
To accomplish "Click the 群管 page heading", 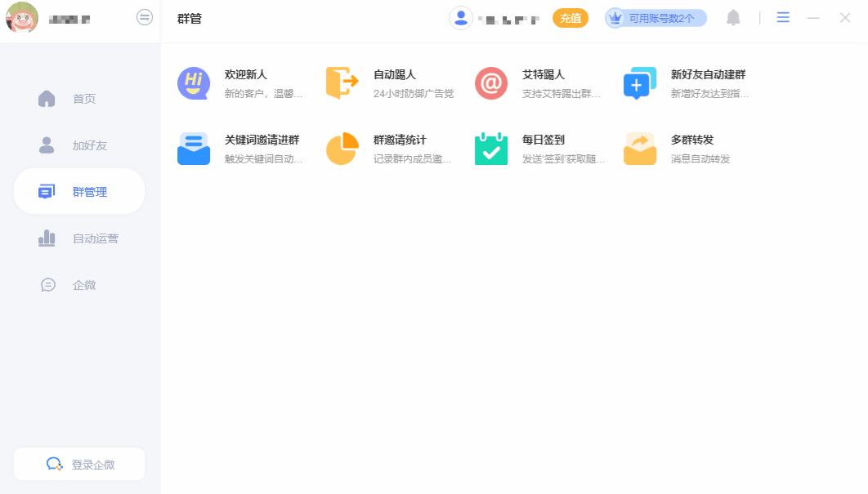I will coord(190,18).
